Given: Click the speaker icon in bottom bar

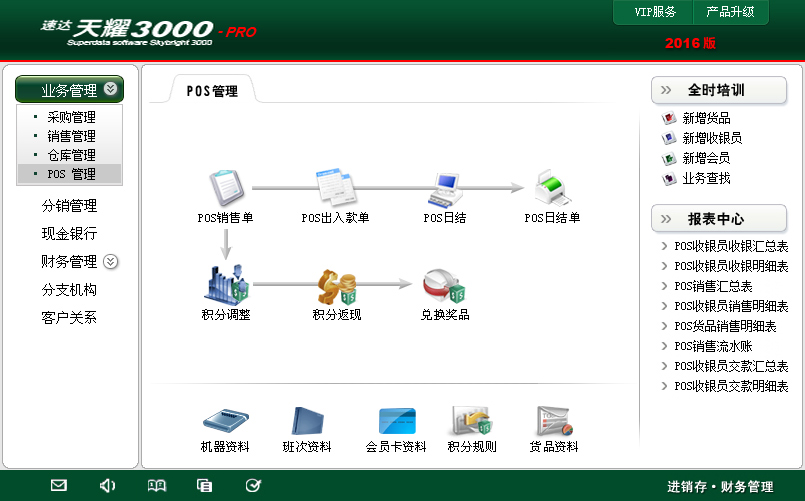Looking at the screenshot, I should click(107, 485).
